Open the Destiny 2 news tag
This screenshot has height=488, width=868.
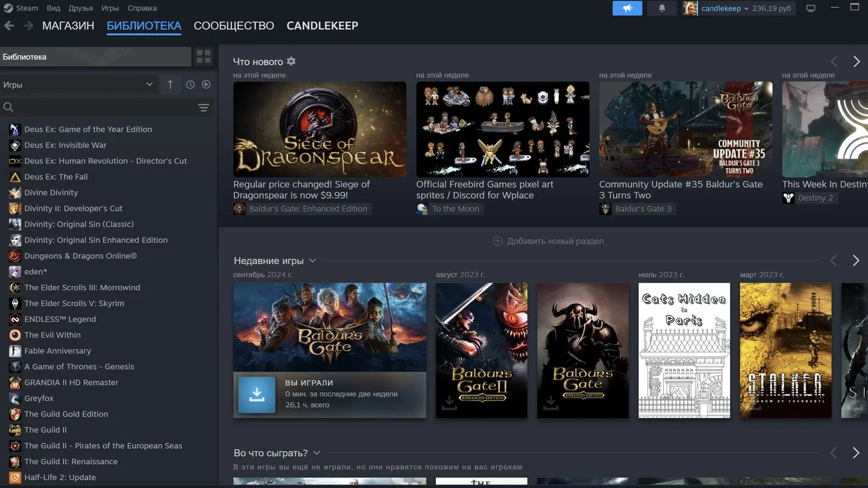[x=810, y=198]
